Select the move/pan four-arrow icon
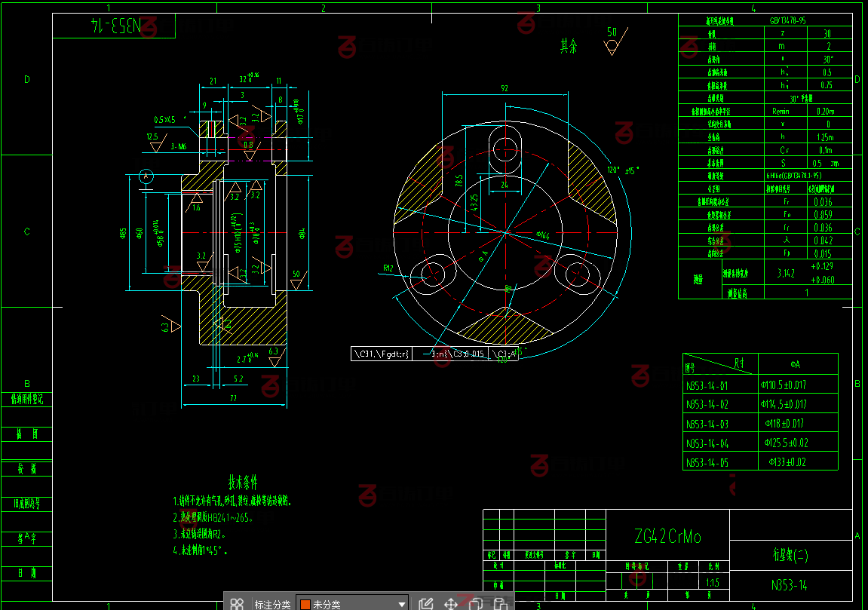Image resolution: width=868 pixels, height=610 pixels. [451, 603]
